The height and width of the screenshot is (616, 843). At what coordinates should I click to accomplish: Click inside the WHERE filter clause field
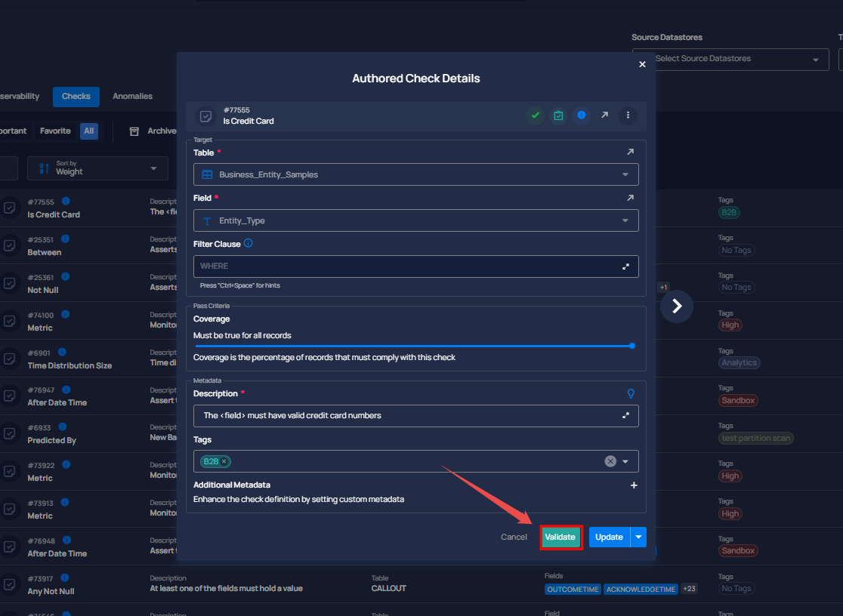[x=415, y=266]
